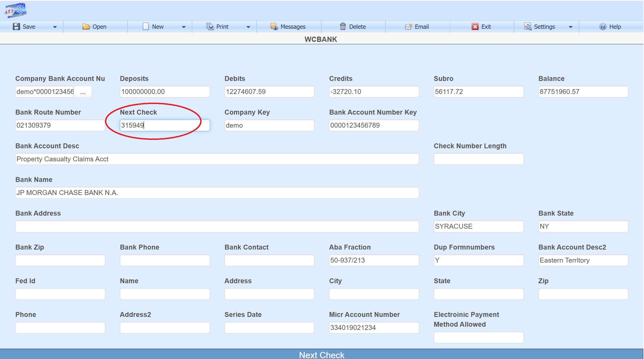Viewport: 644px width, 359px height.
Task: Click the Print printer icon
Action: (x=210, y=27)
